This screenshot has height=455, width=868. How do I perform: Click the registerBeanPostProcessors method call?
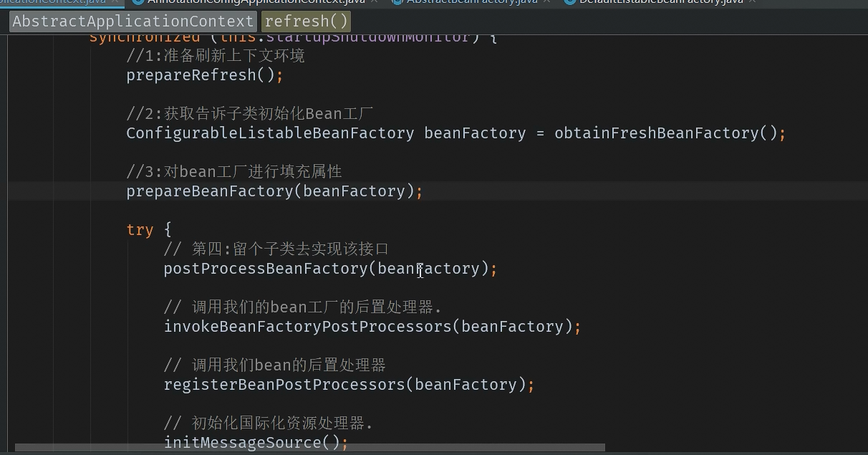coord(284,385)
